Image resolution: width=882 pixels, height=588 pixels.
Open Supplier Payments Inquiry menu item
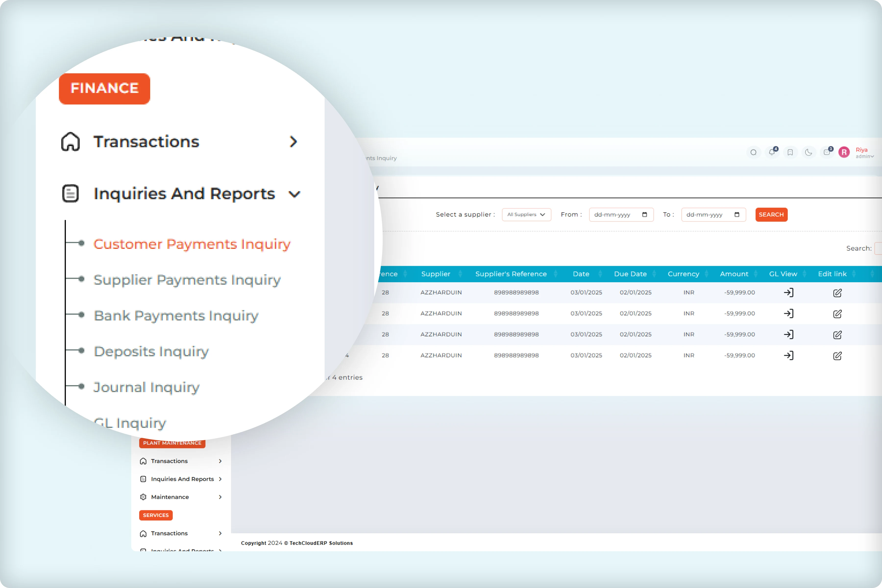click(187, 280)
